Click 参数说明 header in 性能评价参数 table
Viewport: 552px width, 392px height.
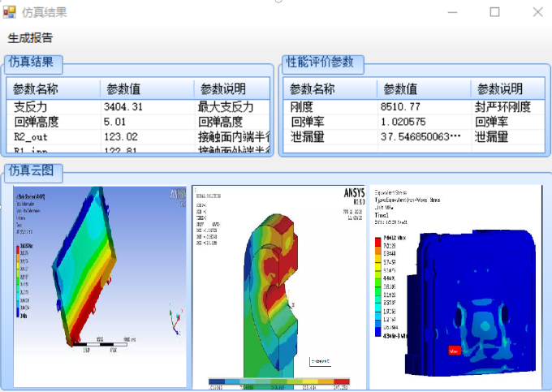pos(499,89)
